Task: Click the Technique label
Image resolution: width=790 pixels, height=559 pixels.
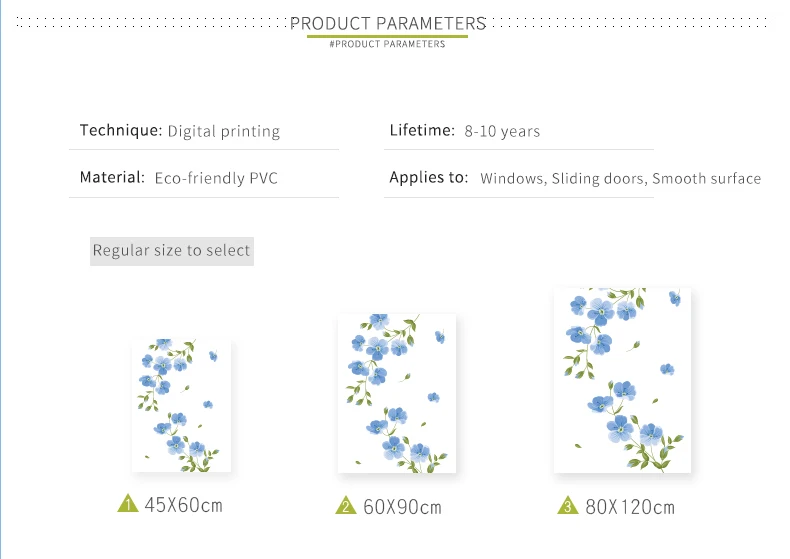Action: [x=121, y=130]
